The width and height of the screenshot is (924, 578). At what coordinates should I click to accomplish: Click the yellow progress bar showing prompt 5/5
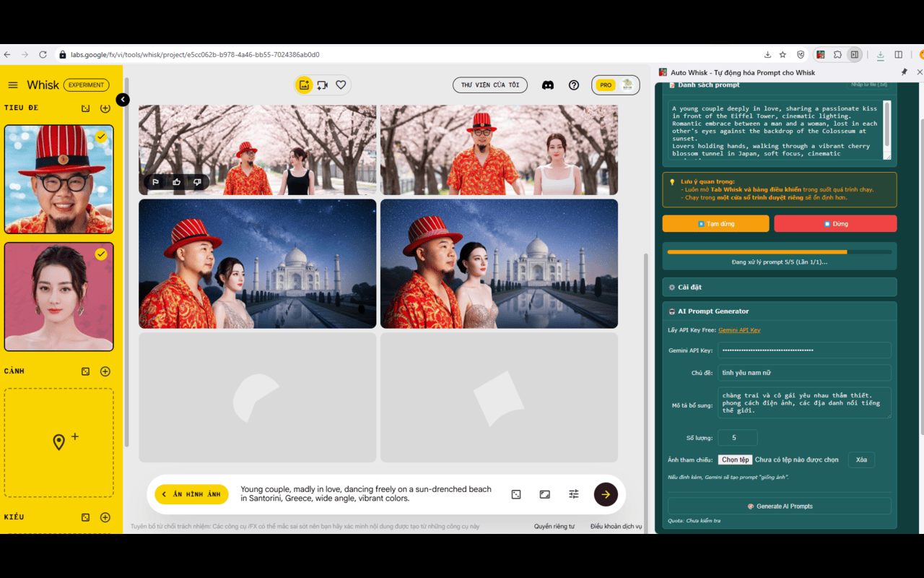point(779,252)
